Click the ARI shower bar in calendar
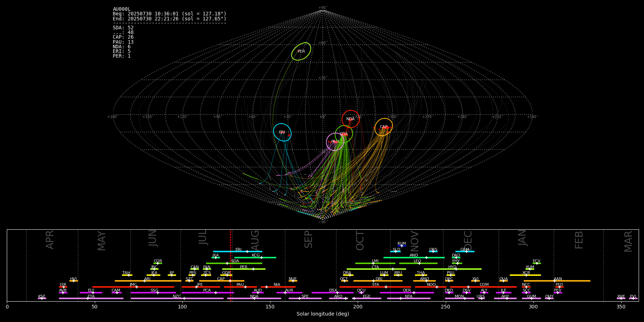The height and width of the screenshot is (322, 644). pyautogui.click(x=148, y=281)
